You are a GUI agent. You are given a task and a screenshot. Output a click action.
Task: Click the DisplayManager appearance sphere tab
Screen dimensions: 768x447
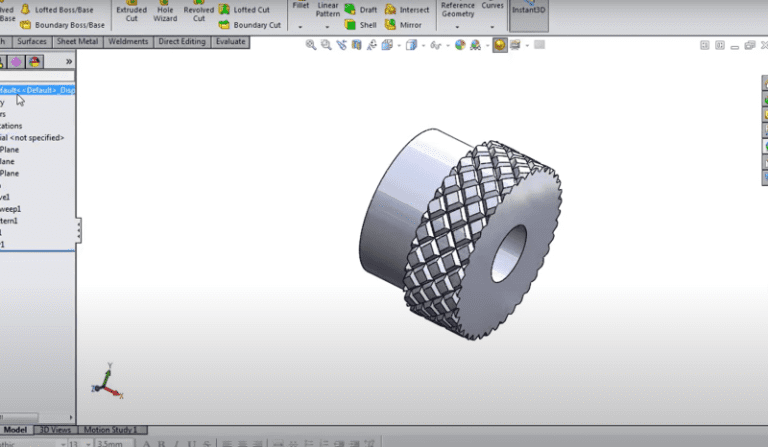(35, 61)
